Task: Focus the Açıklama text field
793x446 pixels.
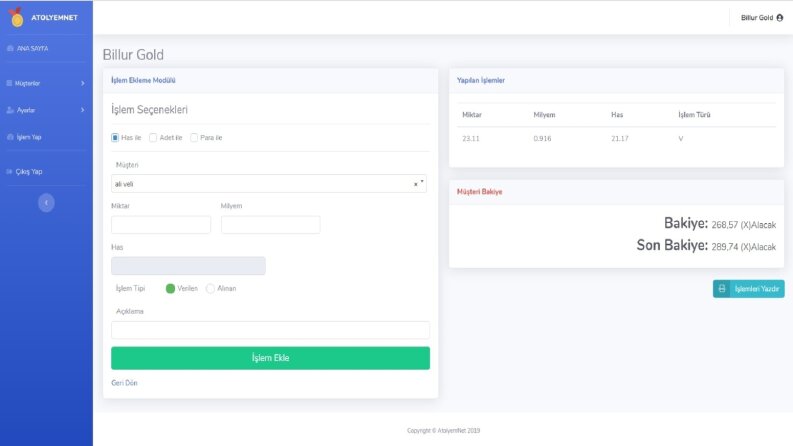Action: point(271,330)
